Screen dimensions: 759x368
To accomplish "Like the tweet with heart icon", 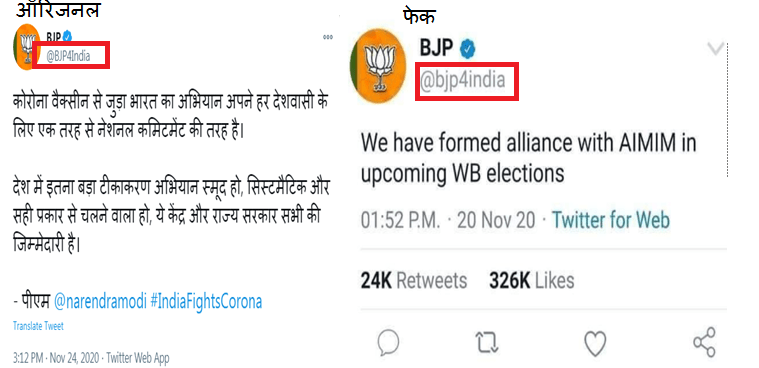I will pyautogui.click(x=595, y=343).
